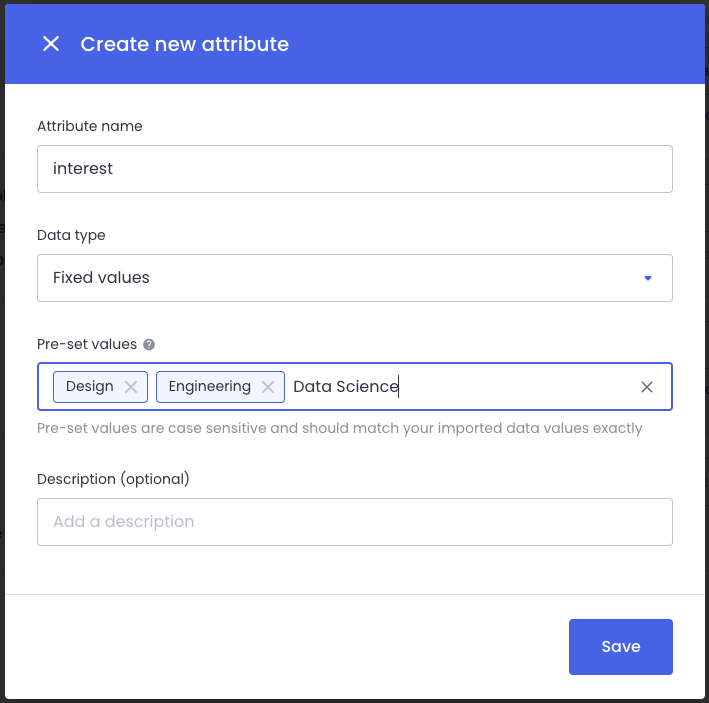Focus the Add a description field
Image resolution: width=709 pixels, height=703 pixels.
354,522
